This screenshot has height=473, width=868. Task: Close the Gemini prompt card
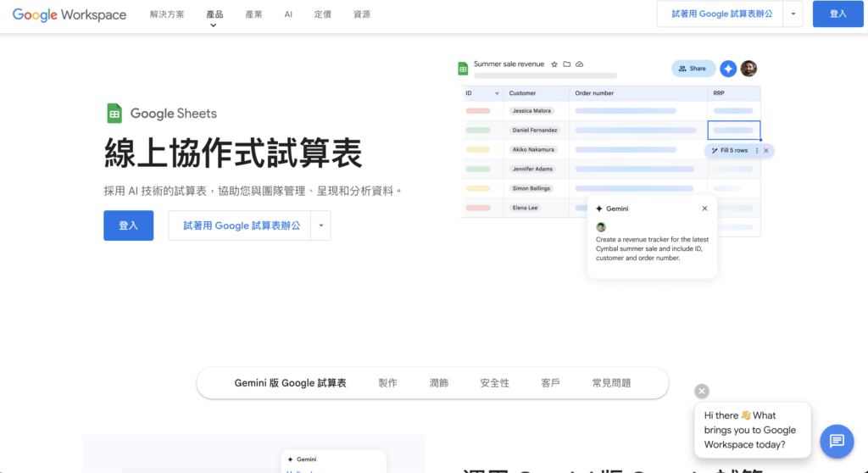tap(704, 209)
